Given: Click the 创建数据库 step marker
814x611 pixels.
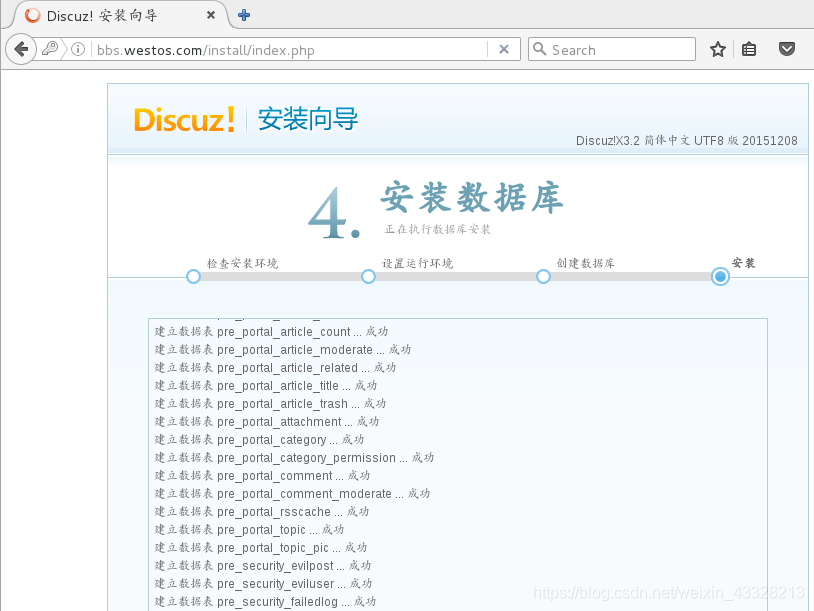Looking at the screenshot, I should [x=543, y=277].
